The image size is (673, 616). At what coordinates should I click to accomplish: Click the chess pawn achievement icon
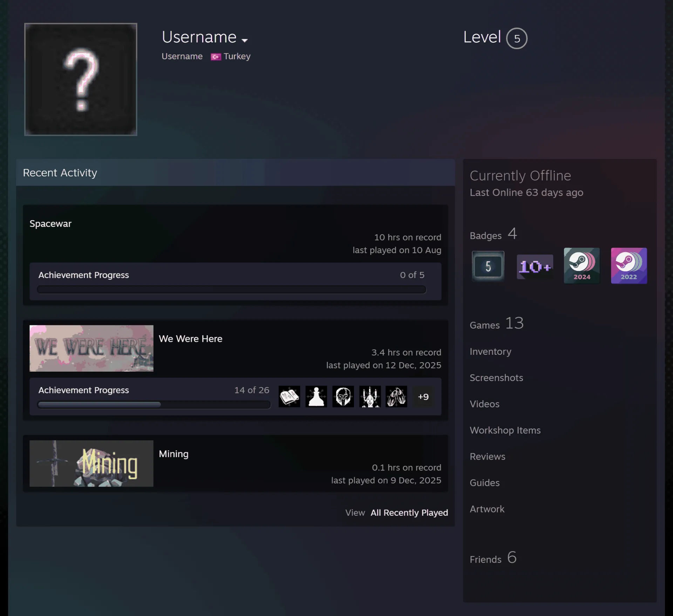(x=316, y=397)
